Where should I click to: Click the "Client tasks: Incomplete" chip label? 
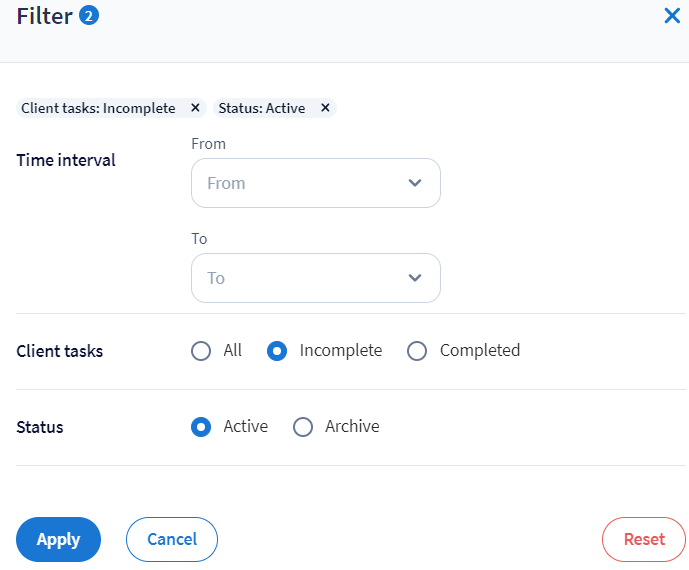coord(98,108)
